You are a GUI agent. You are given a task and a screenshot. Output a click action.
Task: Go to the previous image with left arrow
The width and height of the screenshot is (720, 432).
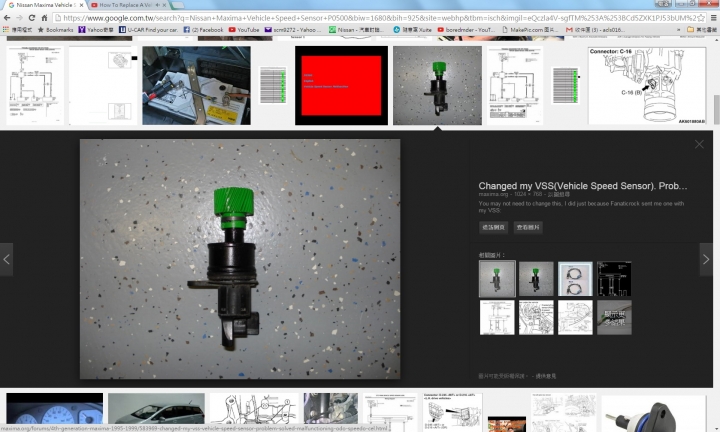(x=6, y=259)
